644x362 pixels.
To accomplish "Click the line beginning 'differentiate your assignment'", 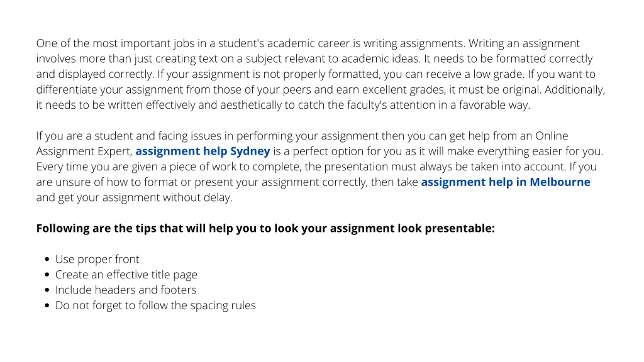I will click(x=320, y=90).
